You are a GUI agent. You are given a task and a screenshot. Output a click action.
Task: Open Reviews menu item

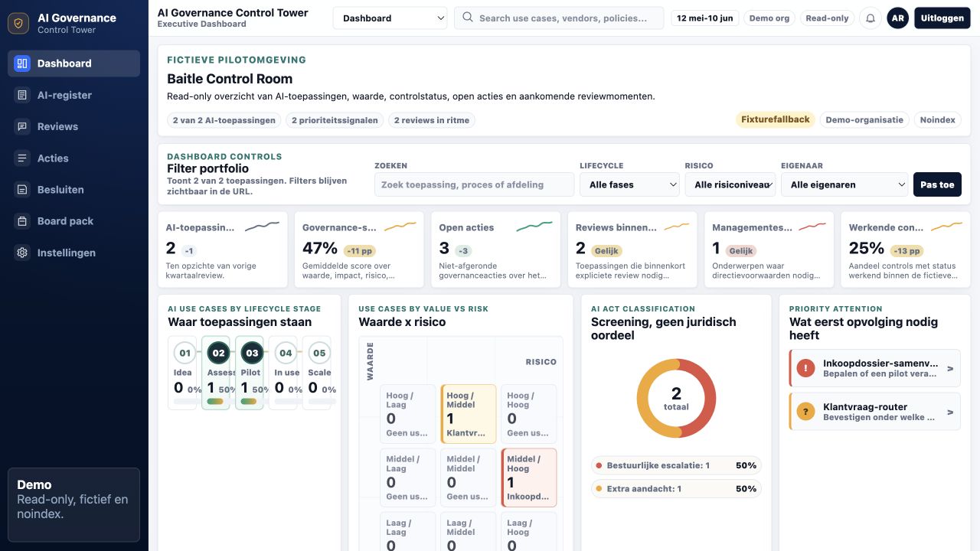coord(73,126)
